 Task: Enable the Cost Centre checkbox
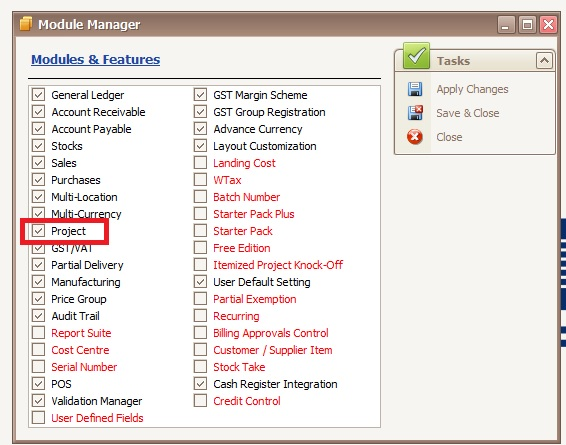(38, 350)
